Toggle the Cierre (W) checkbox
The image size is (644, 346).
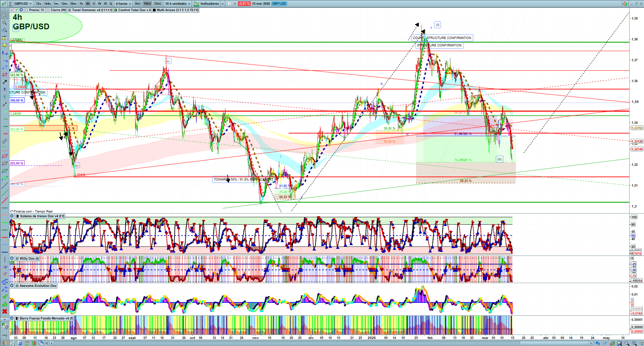coord(48,10)
